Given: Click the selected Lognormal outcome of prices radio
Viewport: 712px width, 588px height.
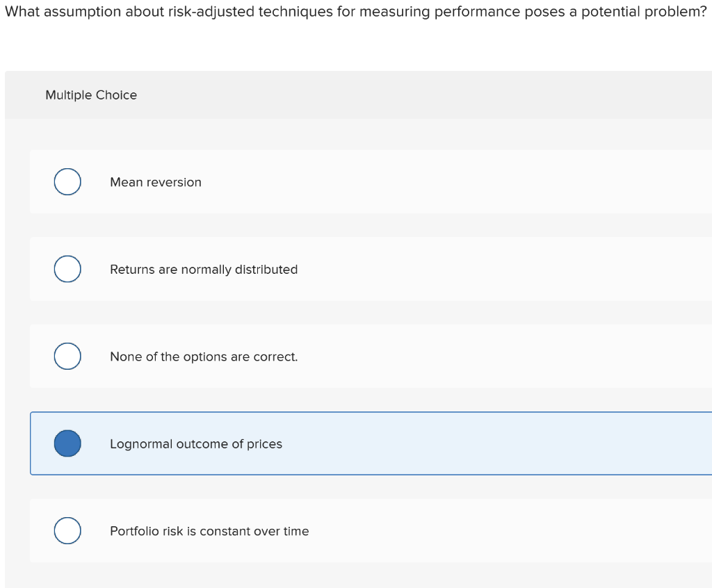Looking at the screenshot, I should [x=67, y=443].
